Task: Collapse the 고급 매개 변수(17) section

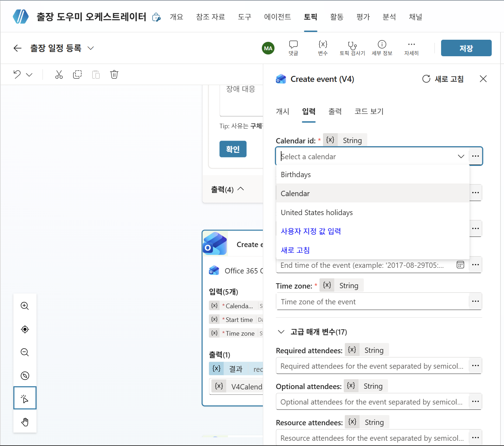Action: (x=281, y=332)
